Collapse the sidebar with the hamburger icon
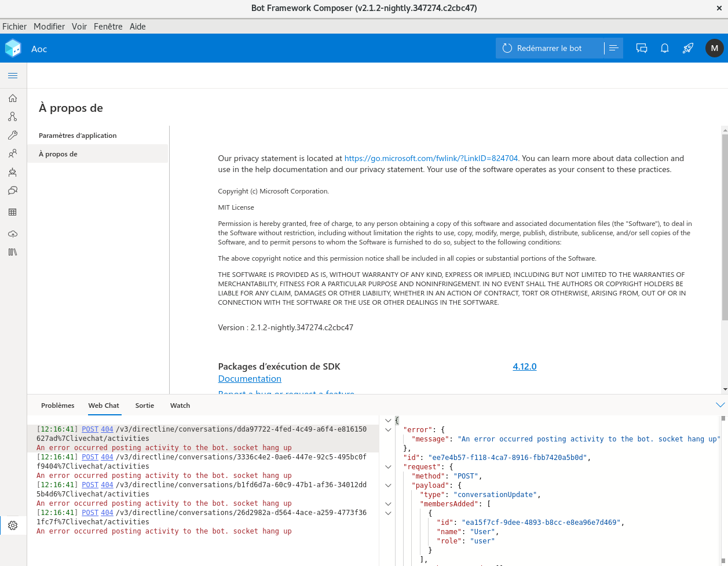Screen dimensions: 728x566 13,75
